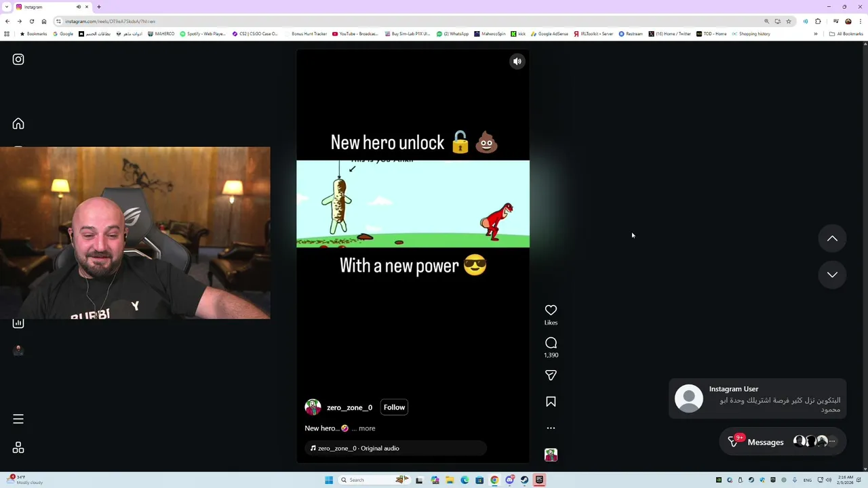
Task: Like the reel with the heart icon
Action: click(551, 310)
